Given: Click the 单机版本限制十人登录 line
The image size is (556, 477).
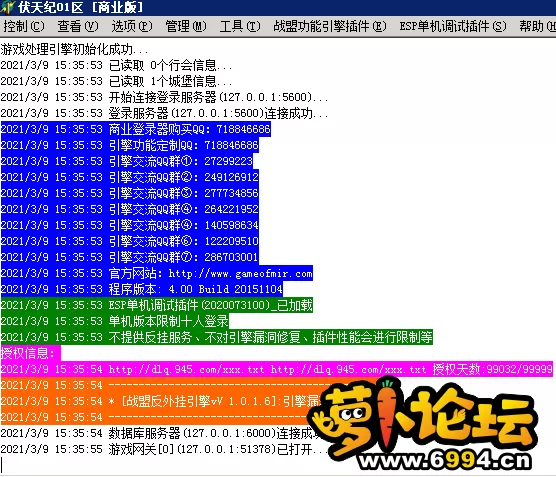Looking at the screenshot, I should [115, 321].
